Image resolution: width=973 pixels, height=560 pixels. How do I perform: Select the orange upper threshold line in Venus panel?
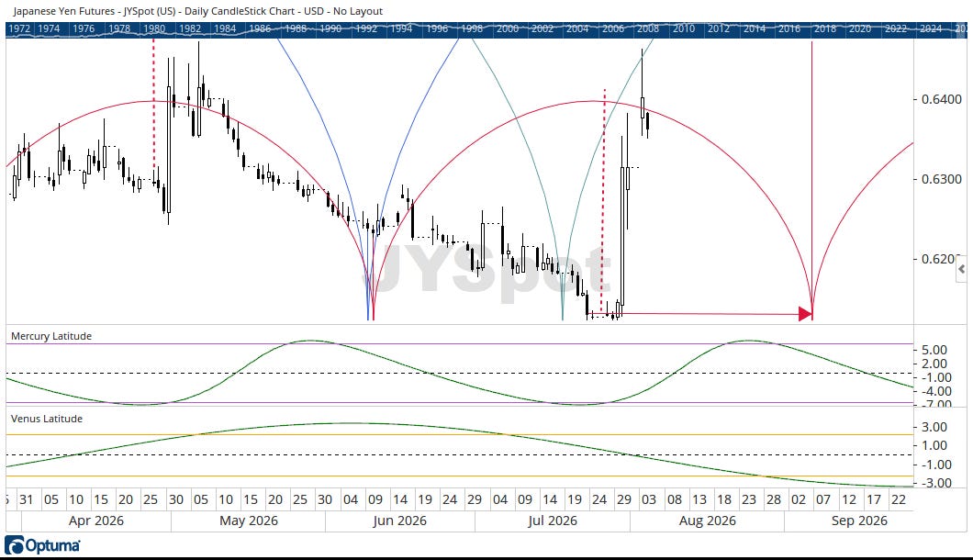pyautogui.click(x=459, y=434)
